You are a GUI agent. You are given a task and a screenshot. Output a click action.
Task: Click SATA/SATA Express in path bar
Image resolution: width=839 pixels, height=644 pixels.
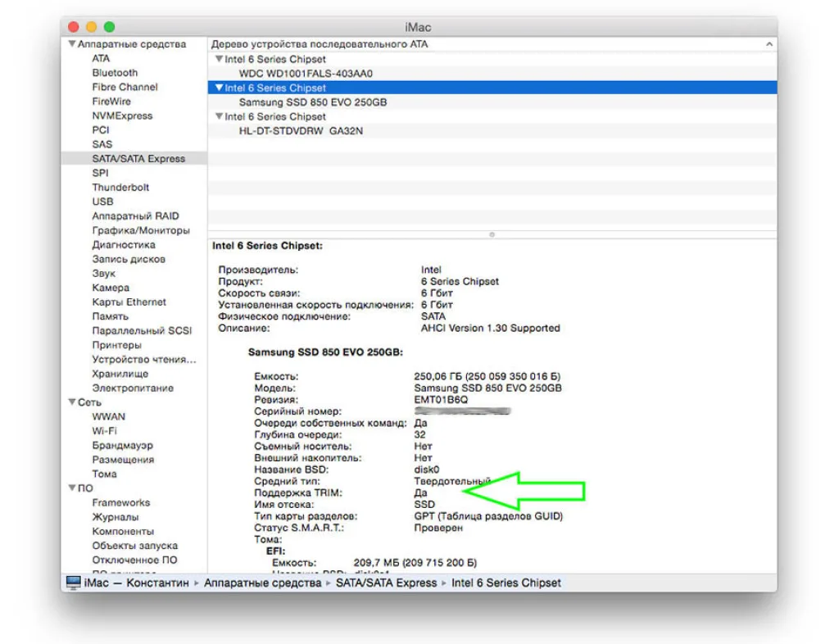click(387, 583)
